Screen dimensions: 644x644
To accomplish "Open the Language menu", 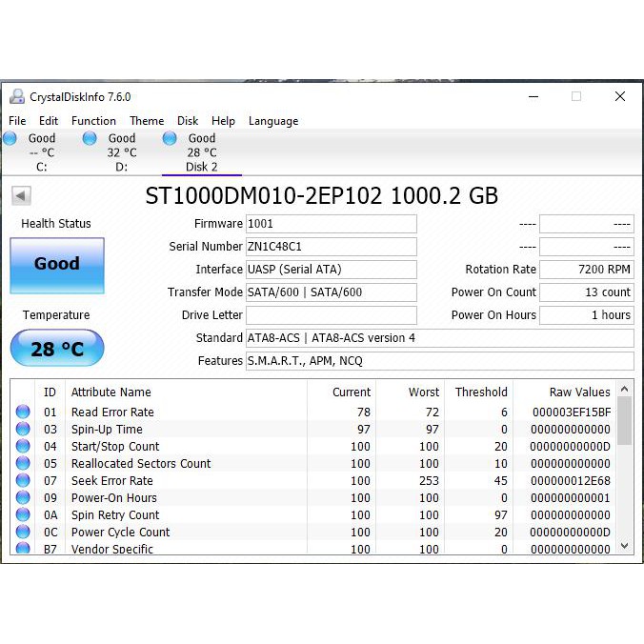I will [273, 121].
